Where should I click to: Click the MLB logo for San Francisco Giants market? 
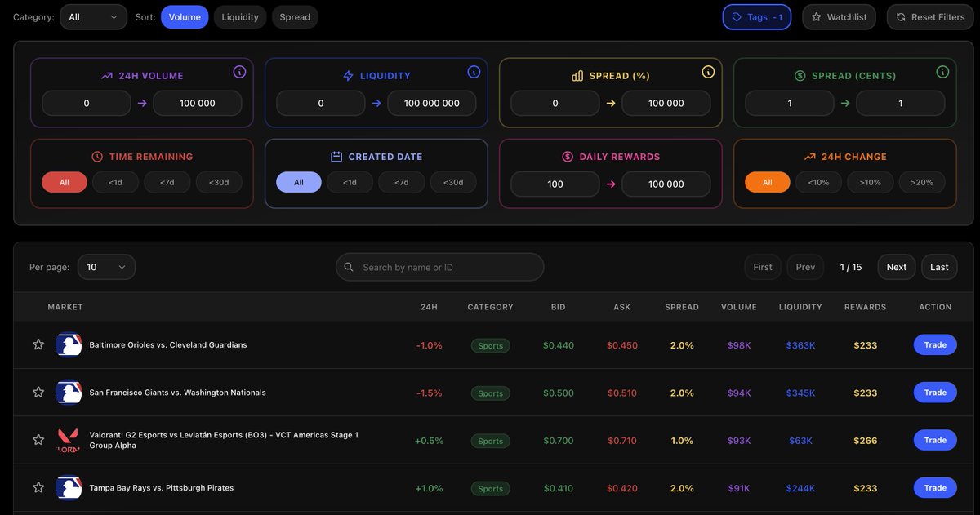click(69, 393)
